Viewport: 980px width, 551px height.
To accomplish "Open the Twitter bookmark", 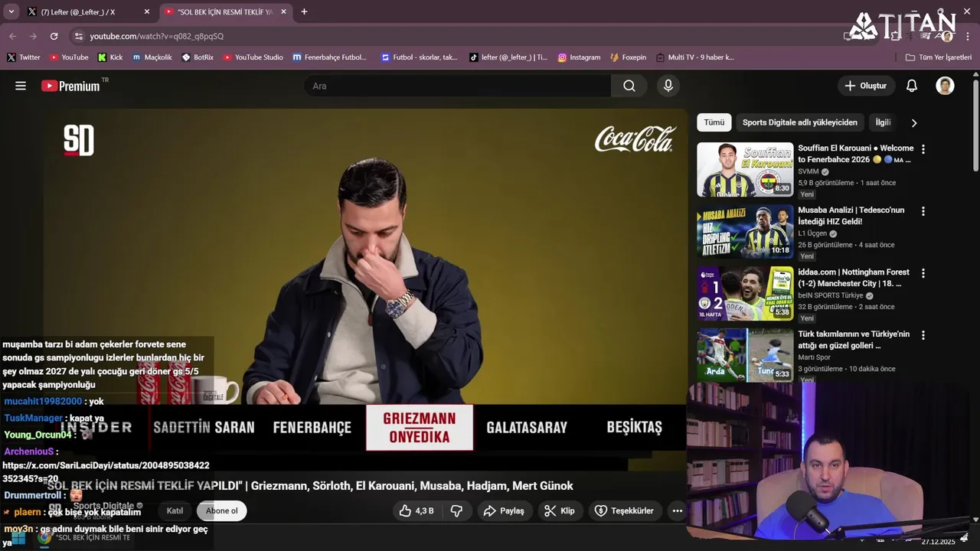I will [x=24, y=57].
